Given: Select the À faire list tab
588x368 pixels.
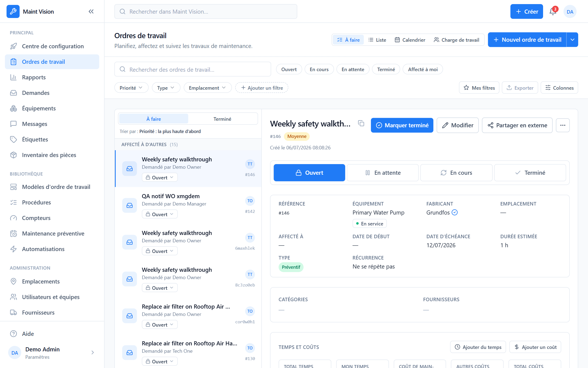Looking at the screenshot, I should point(154,119).
